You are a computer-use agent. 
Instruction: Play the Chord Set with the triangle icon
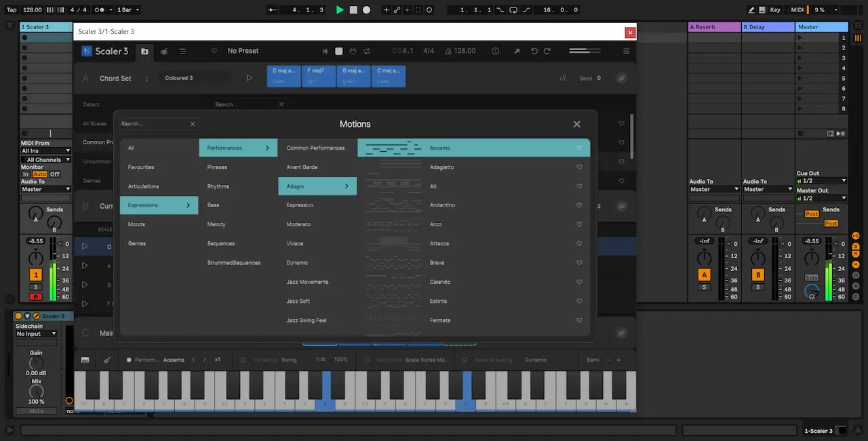(249, 78)
